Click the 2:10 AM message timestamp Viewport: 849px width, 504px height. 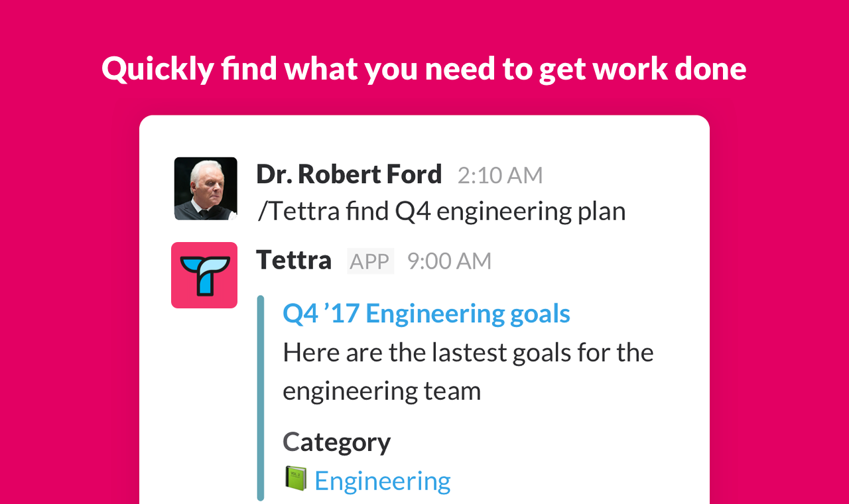click(500, 175)
